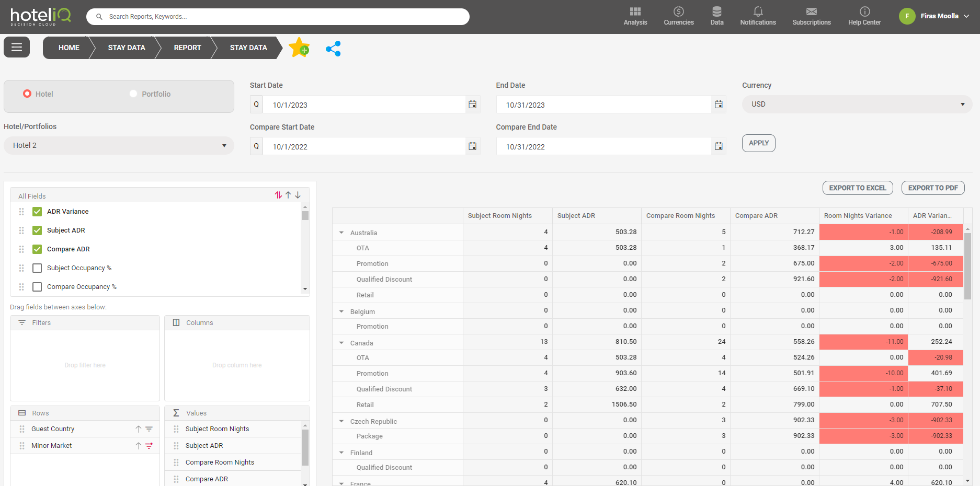Select the Portfolio radio option
The image size is (980, 486).
click(133, 94)
